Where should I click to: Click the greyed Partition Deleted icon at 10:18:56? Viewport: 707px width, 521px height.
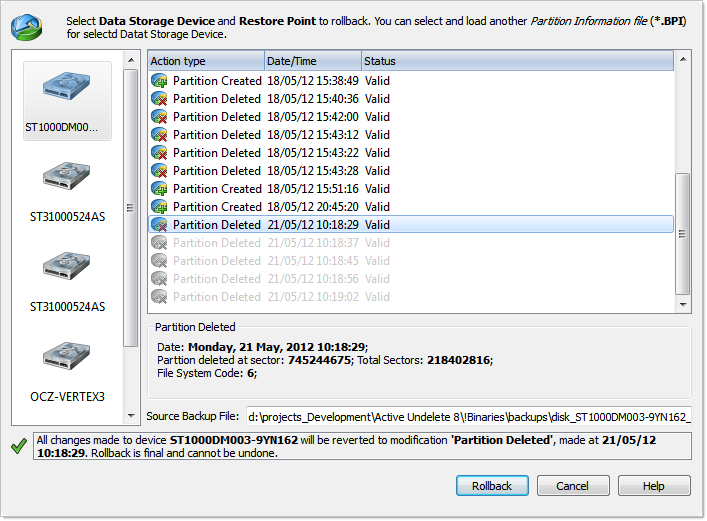pos(159,279)
